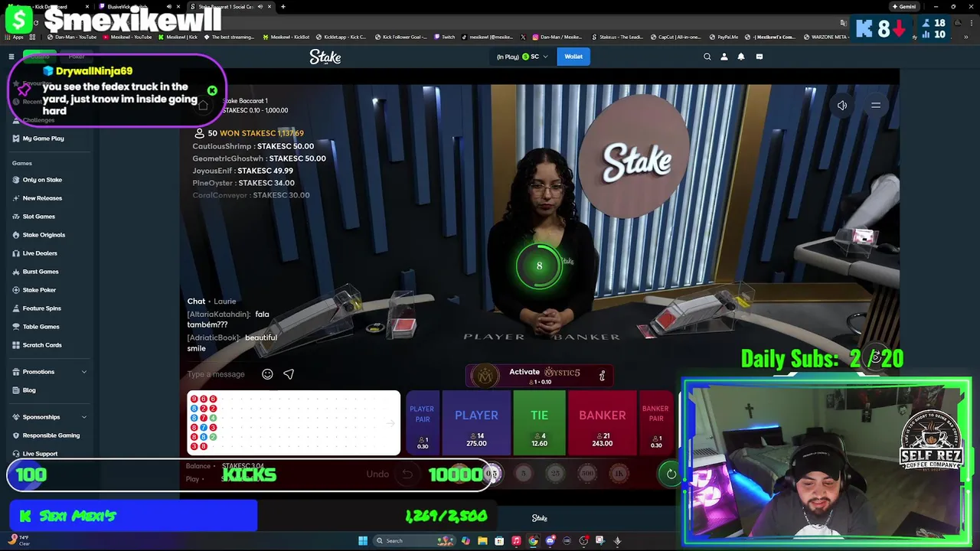Open the PayPal.Me bookmark
This screenshot has height=551, width=980.
click(724, 37)
